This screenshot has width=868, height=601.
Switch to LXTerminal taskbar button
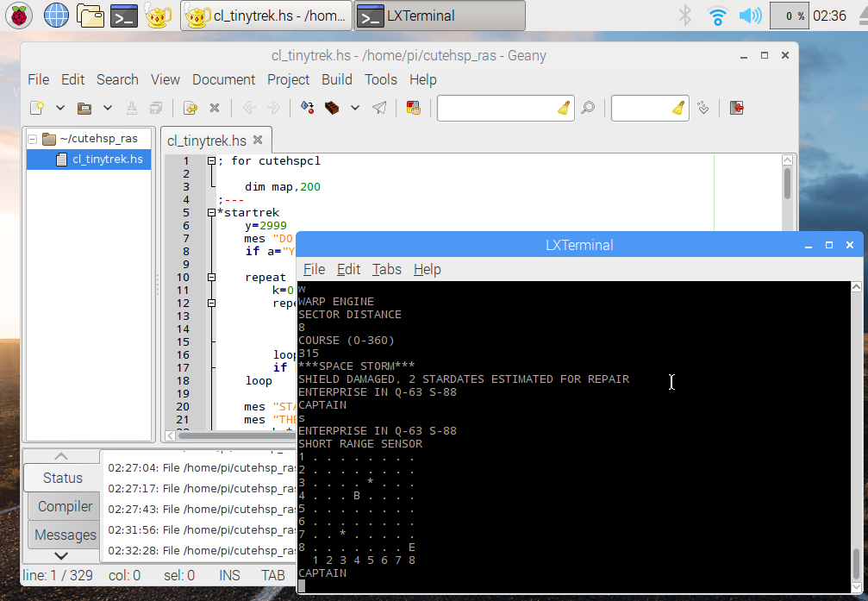click(440, 16)
